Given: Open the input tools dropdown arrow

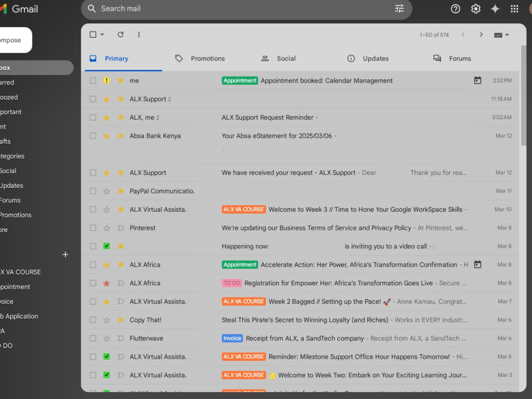Looking at the screenshot, I should pos(507,35).
